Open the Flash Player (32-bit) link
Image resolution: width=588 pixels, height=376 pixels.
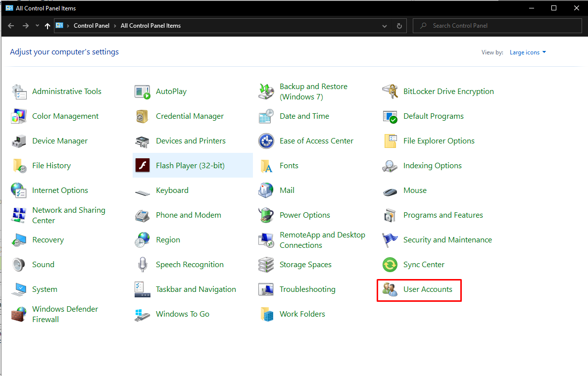[190, 165]
